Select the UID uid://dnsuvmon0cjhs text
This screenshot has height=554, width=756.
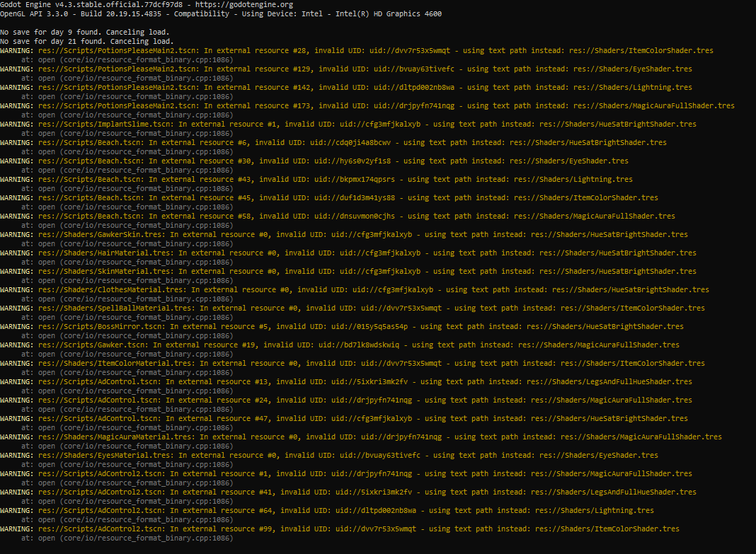tap(355, 216)
